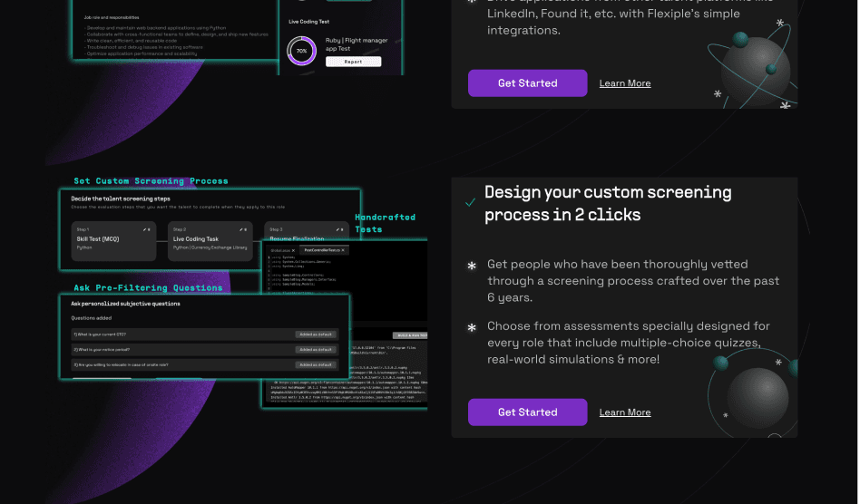Screen dimensions: 860x504
Task: Click the 'willing to relocate' question row
Action: (x=205, y=364)
